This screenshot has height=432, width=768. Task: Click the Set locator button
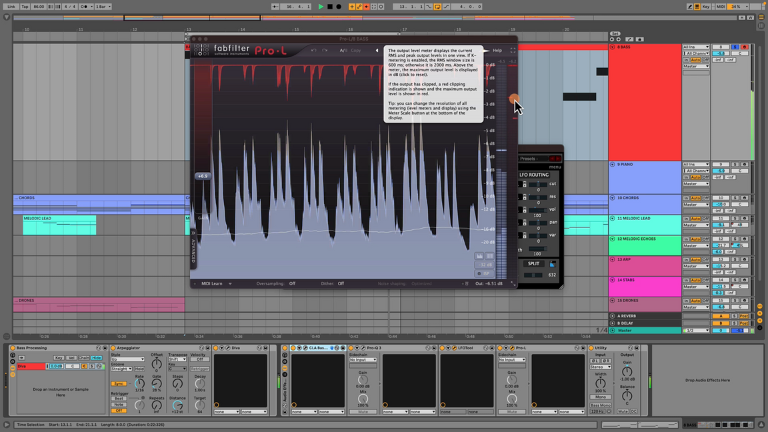615,34
